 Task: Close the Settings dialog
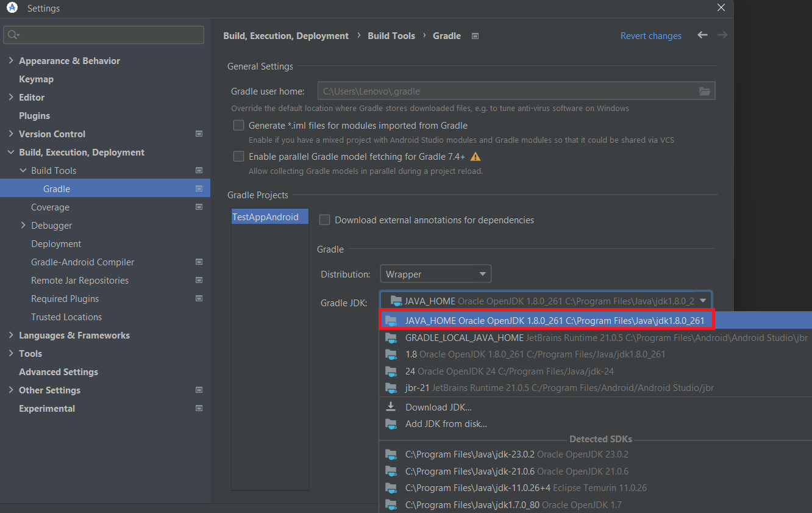click(721, 8)
